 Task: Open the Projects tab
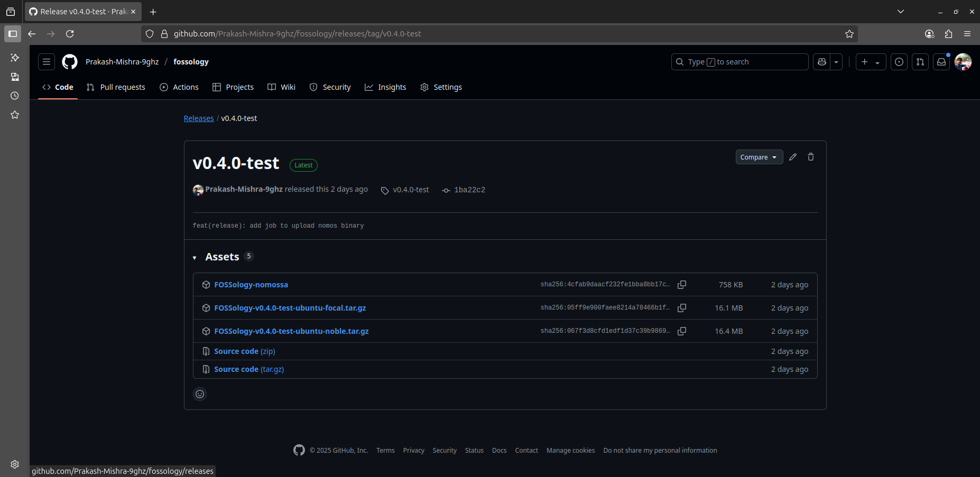(233, 87)
